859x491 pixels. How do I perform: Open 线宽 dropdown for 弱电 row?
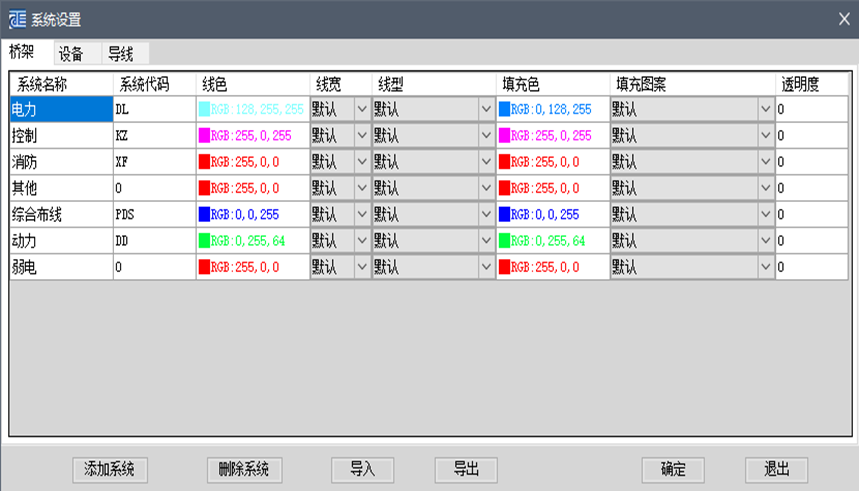(x=362, y=267)
